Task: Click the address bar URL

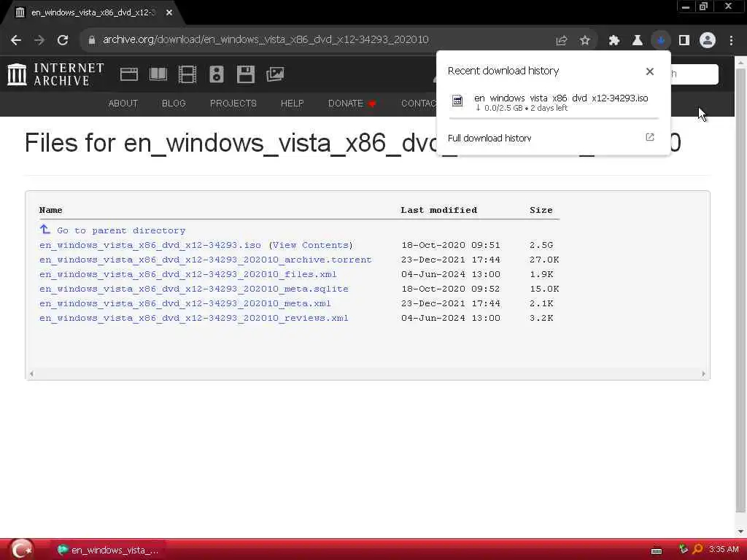Action: click(266, 40)
